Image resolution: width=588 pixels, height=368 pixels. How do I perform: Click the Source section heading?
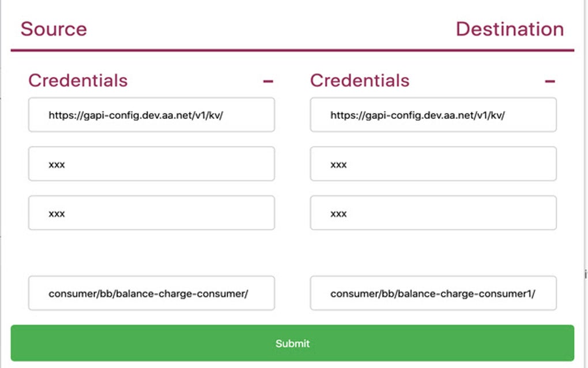click(54, 29)
